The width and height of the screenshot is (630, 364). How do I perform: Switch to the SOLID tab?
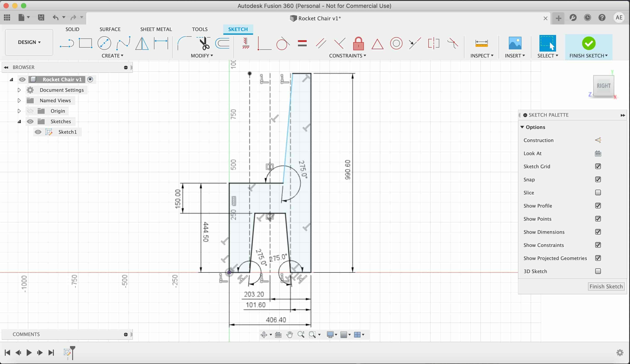[x=72, y=29]
